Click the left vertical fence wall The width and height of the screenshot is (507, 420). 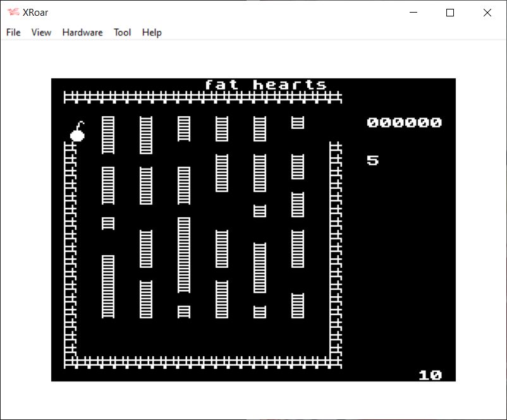coord(70,253)
